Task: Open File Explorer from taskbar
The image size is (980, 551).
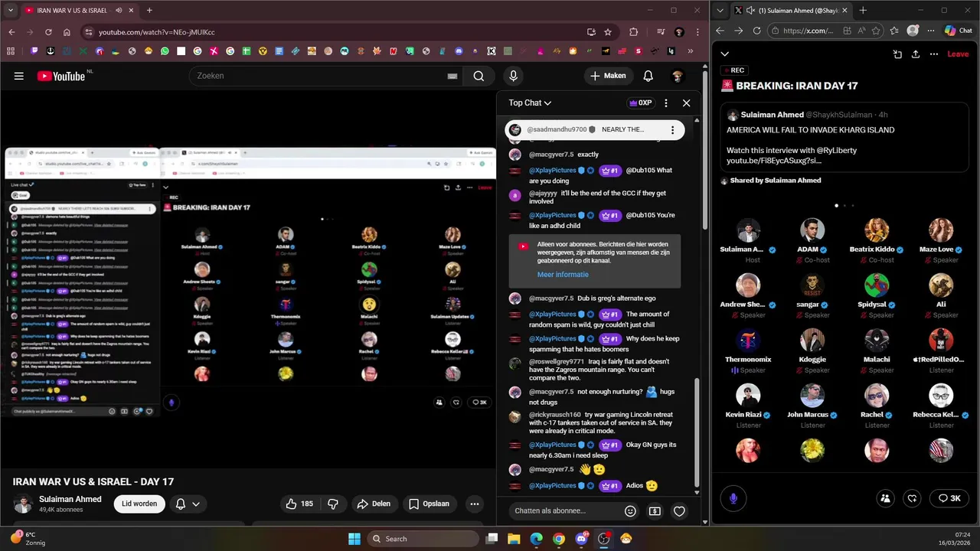Action: pyautogui.click(x=514, y=539)
